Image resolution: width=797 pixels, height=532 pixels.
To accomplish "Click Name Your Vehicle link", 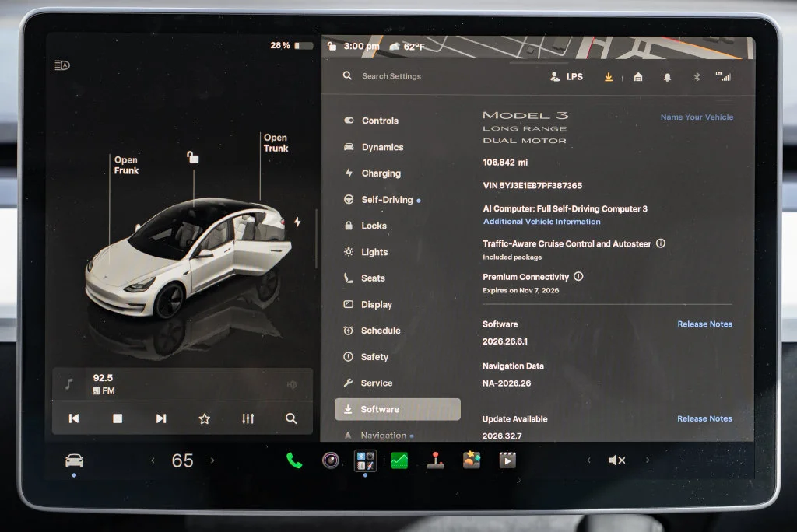I will 697,117.
